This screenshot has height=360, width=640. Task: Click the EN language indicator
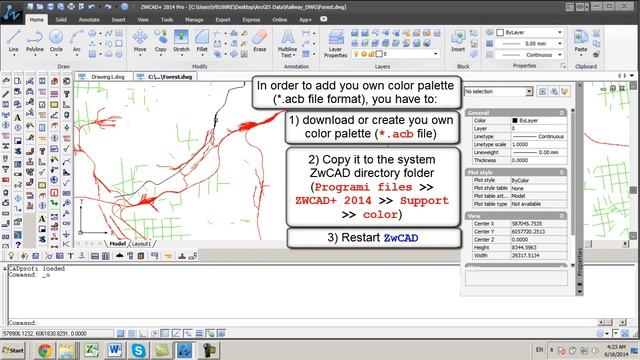click(x=539, y=349)
